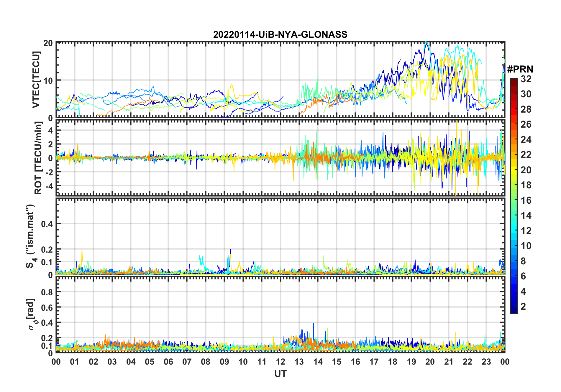Click colorbar tick label 32
This screenshot has width=561, height=392.
[526, 79]
